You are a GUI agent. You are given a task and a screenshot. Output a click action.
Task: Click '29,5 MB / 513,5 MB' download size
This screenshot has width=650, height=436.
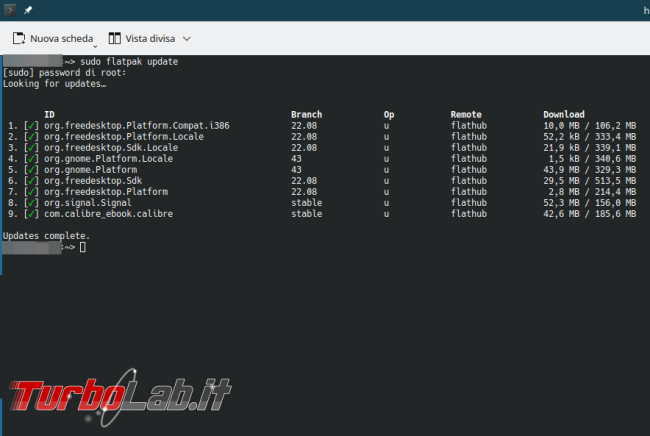(589, 181)
